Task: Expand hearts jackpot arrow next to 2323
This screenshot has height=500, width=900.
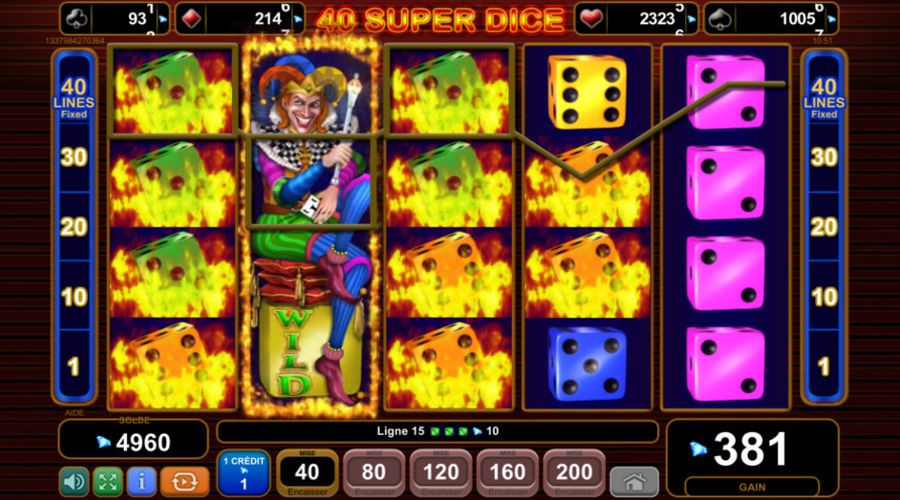Action: coord(692,20)
